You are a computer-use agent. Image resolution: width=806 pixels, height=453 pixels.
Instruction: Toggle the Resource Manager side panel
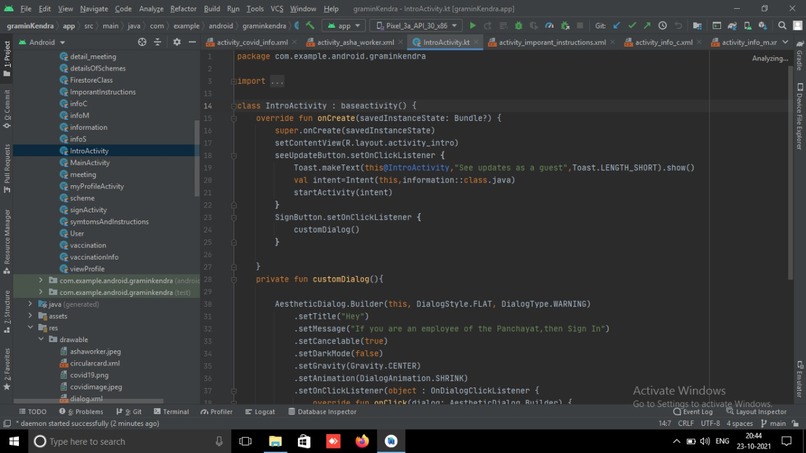coord(7,242)
